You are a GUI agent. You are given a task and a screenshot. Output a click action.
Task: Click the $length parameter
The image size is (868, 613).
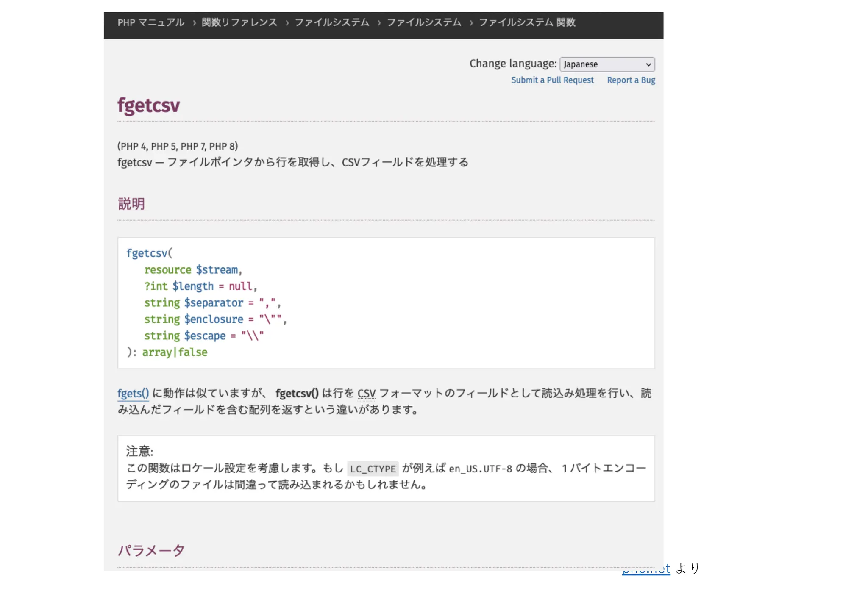point(193,286)
